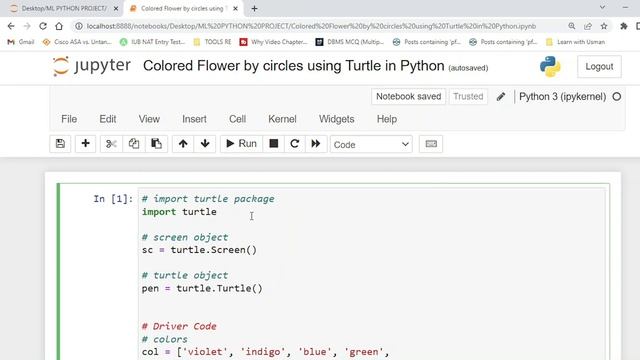Open the Widgets menu
The height and width of the screenshot is (360, 640).
(336, 119)
